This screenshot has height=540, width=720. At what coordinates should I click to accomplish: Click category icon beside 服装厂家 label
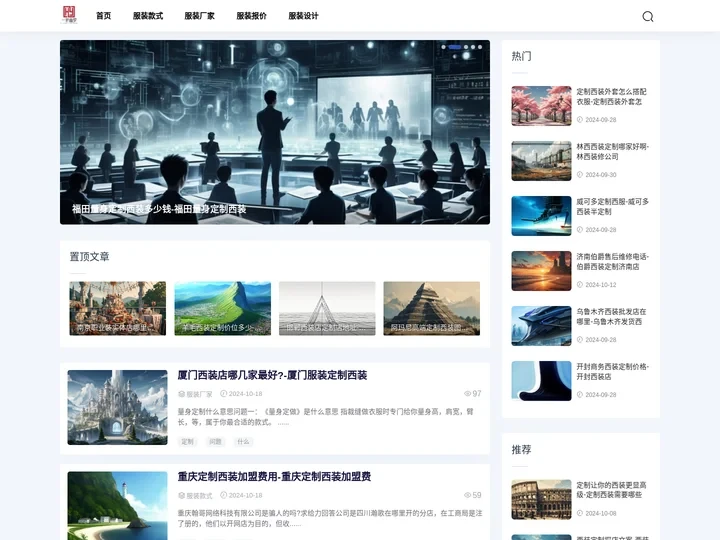[x=181, y=394]
